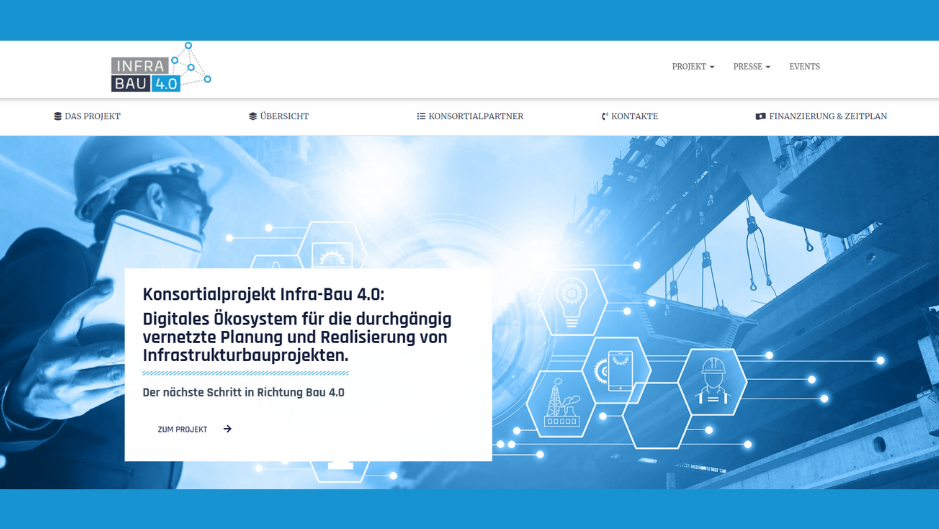Click the phone icon beside KONTAKTE

(x=605, y=116)
